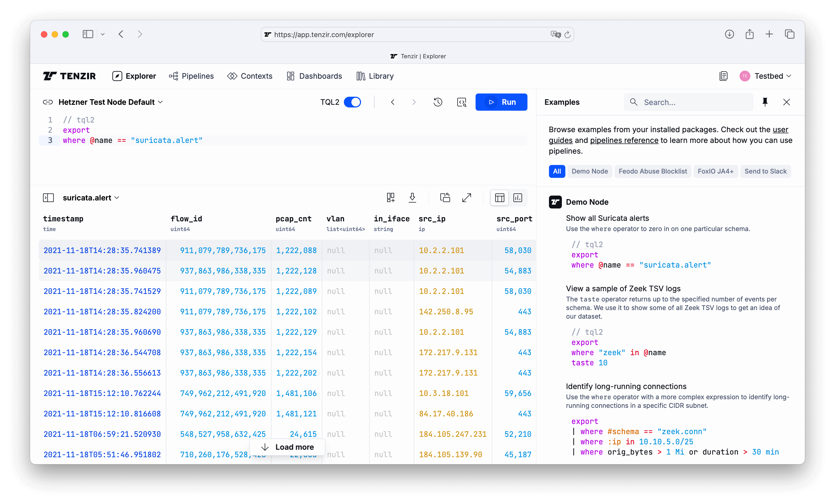Viewport: 835px width, 504px height.
Task: Click IP cell 184.105.247.231
Action: [x=452, y=434]
